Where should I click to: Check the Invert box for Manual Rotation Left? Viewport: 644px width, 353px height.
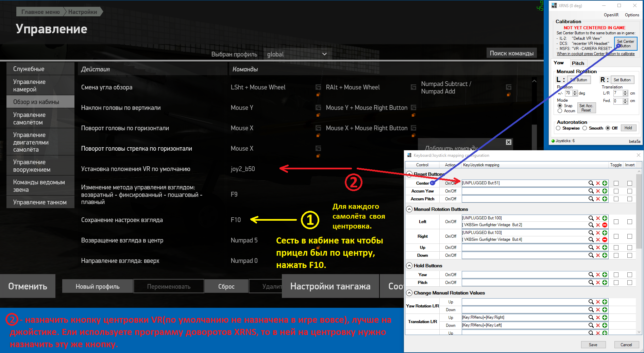629,222
